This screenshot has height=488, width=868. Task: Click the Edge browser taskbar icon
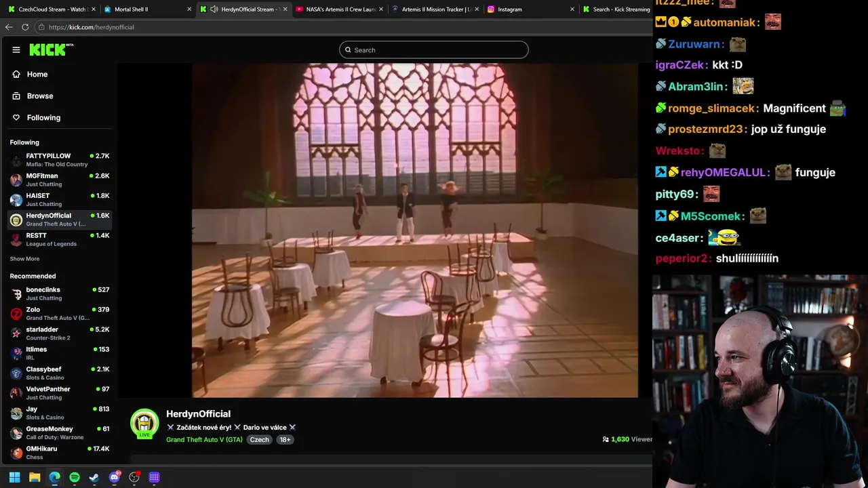coord(54,477)
